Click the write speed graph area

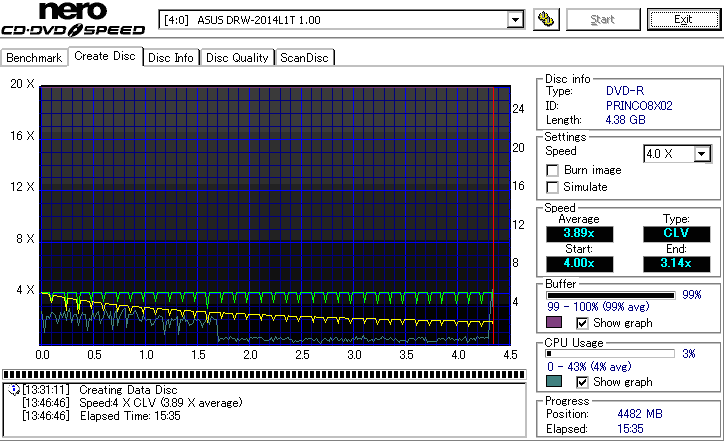tap(275, 215)
